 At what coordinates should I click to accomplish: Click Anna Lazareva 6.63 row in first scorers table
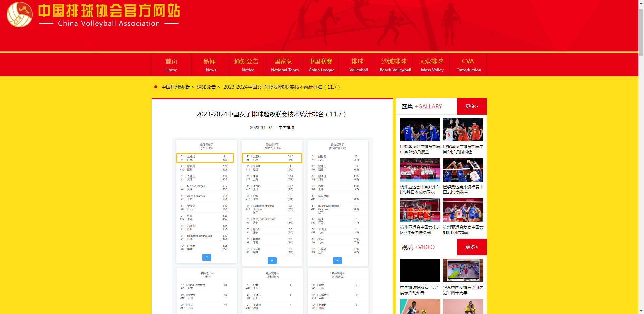(x=207, y=198)
